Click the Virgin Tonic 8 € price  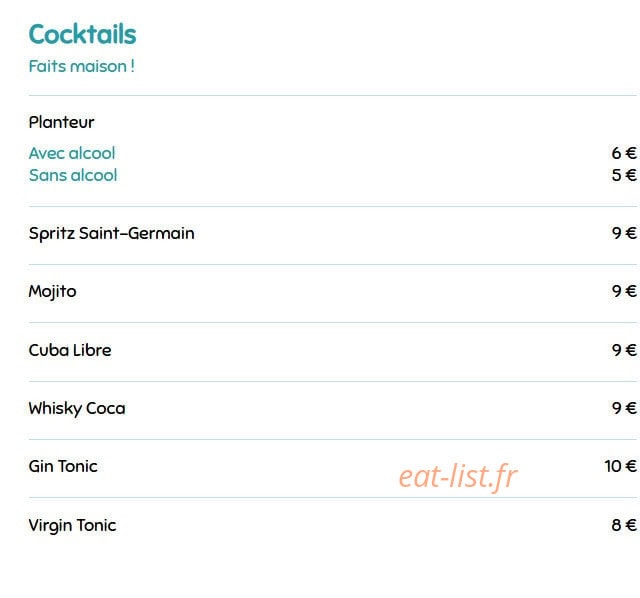pos(624,525)
